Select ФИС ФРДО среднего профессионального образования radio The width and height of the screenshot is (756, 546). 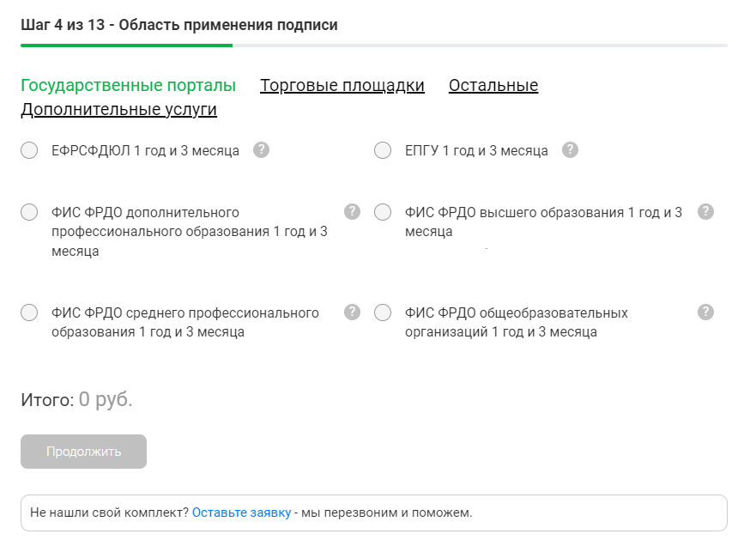coord(30,312)
